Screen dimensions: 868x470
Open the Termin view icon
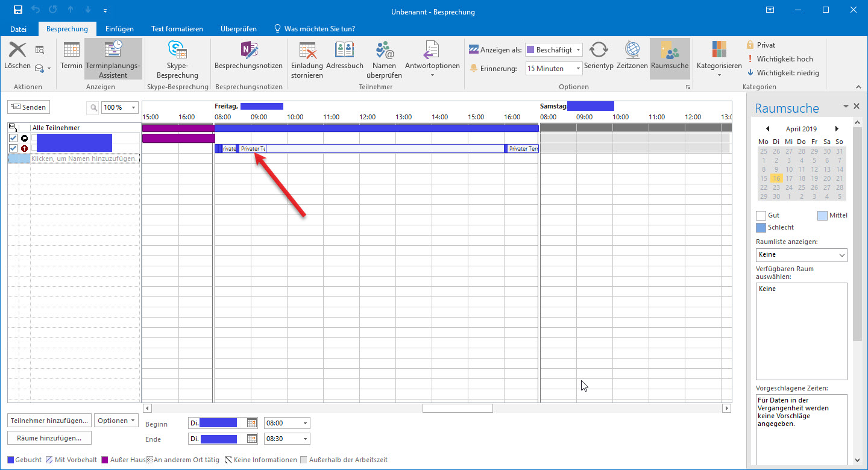[71, 51]
